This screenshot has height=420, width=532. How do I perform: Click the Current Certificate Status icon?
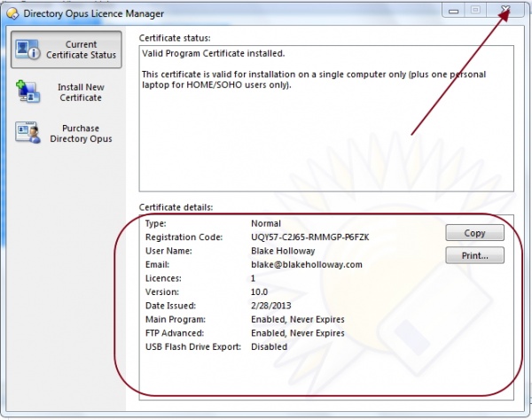[x=28, y=50]
